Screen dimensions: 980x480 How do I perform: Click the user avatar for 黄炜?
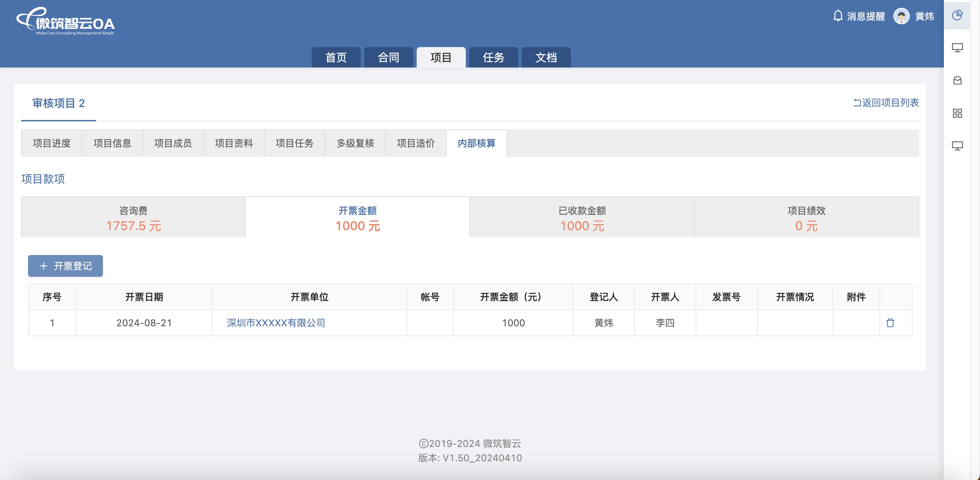tap(901, 16)
